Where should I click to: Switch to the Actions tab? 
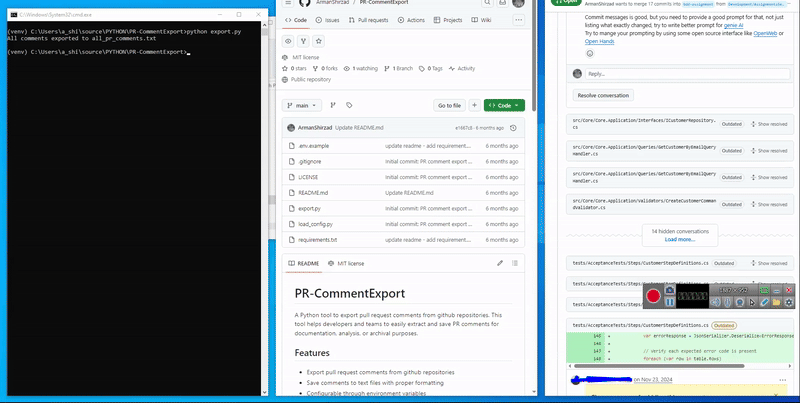[x=411, y=20]
